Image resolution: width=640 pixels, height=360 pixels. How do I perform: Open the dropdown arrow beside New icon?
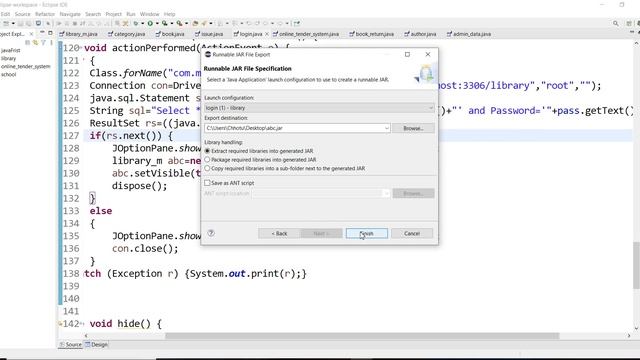coord(13,23)
